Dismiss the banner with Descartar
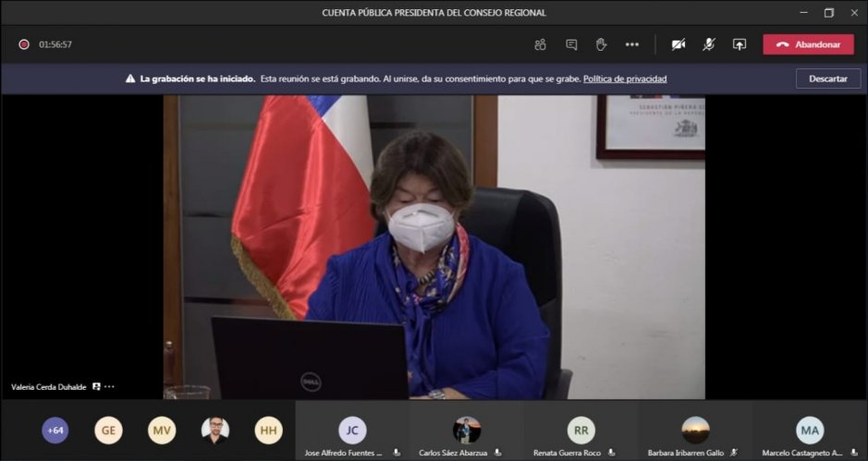The height and width of the screenshot is (461, 868). [827, 79]
